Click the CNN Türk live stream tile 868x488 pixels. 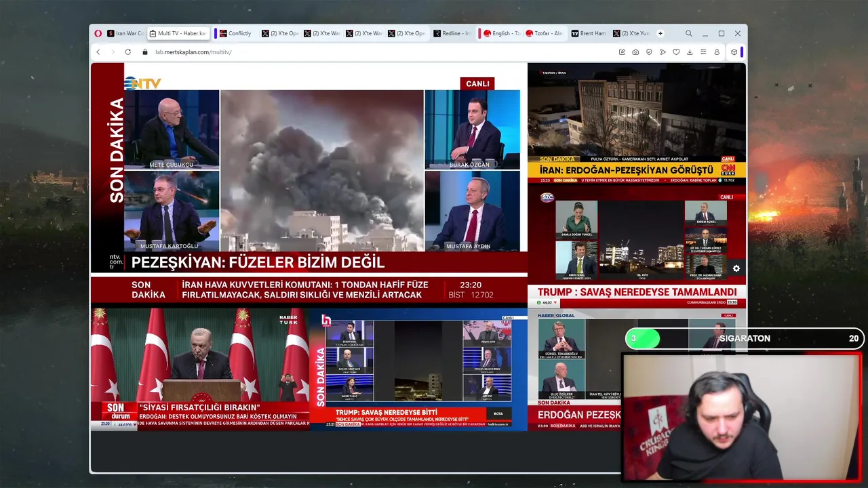[x=637, y=123]
